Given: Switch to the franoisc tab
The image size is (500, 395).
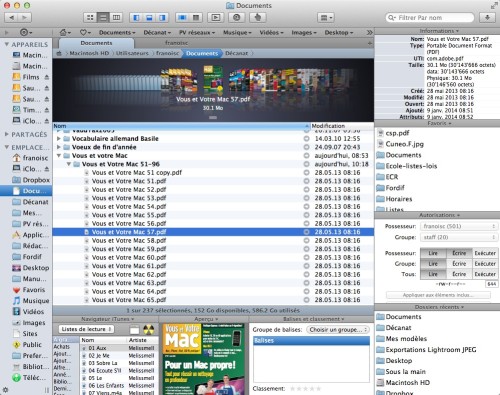Looking at the screenshot, I should 176,43.
